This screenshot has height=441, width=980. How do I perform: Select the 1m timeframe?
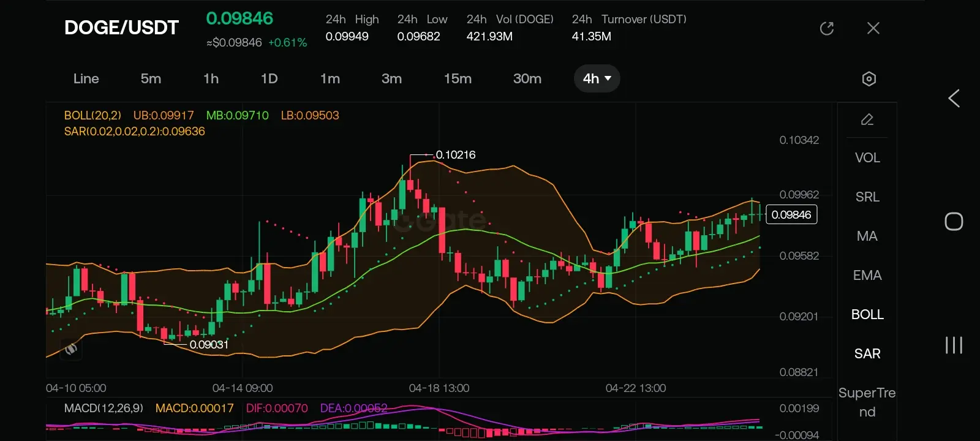click(330, 78)
